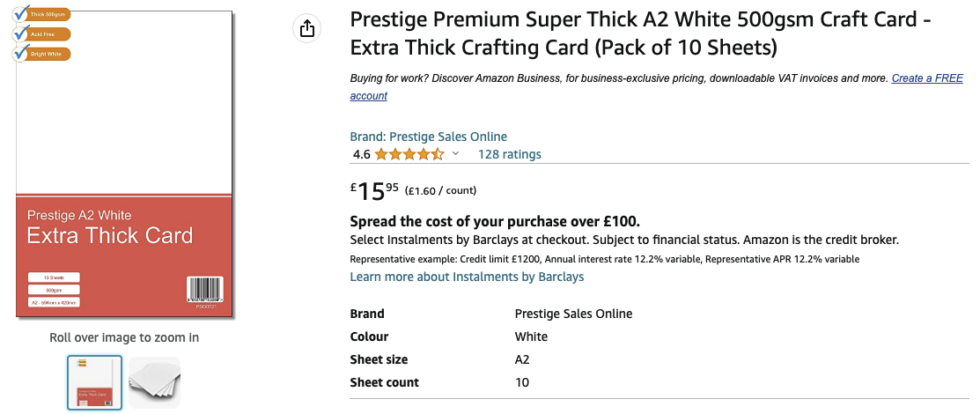Click the Prestige Premium product title

coord(640,33)
